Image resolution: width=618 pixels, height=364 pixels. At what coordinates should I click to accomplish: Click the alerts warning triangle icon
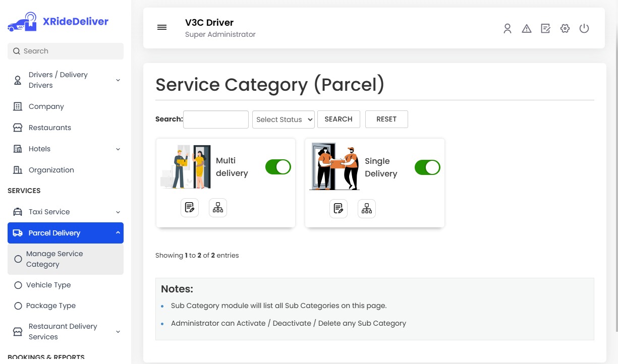click(x=526, y=29)
